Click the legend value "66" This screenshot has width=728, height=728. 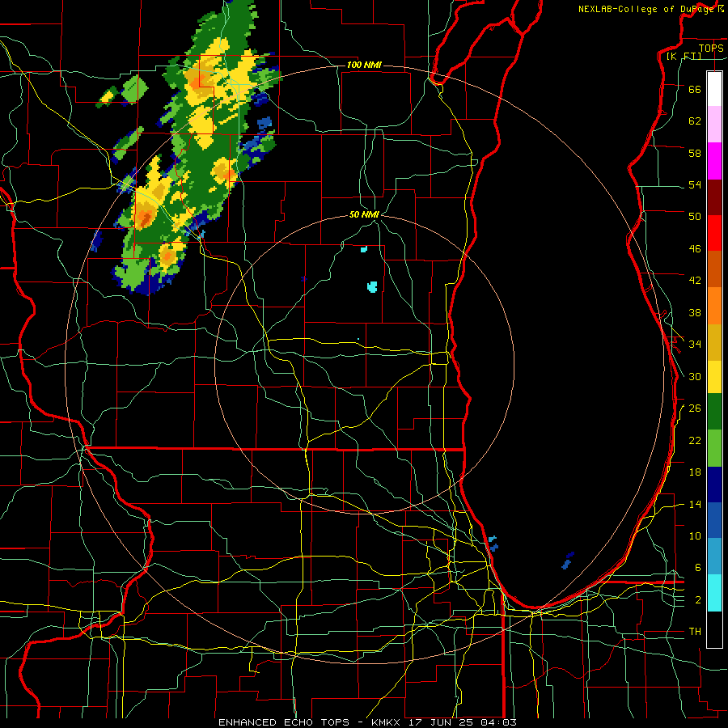coord(695,89)
